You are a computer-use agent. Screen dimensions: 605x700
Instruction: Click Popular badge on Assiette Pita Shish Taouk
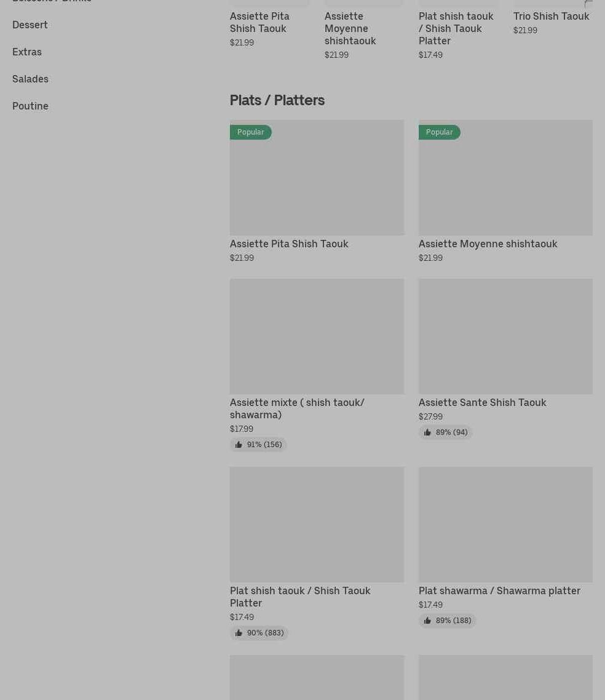click(x=250, y=132)
